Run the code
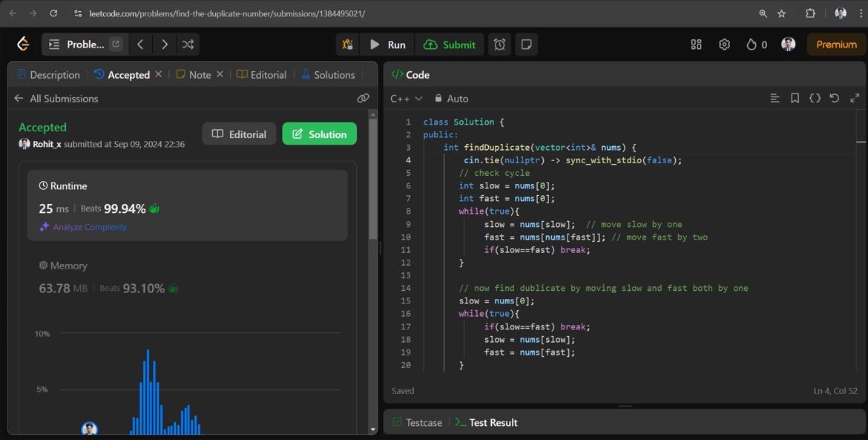The width and height of the screenshot is (868, 440). click(387, 45)
